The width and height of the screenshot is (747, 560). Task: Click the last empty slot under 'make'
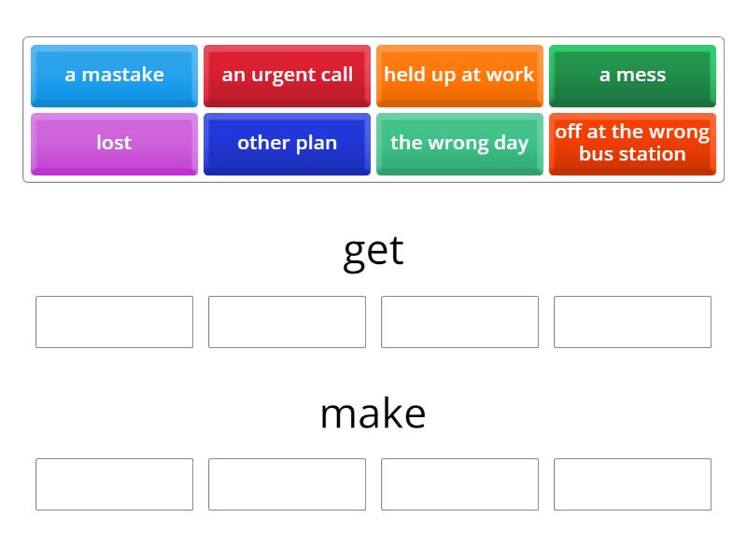[632, 484]
